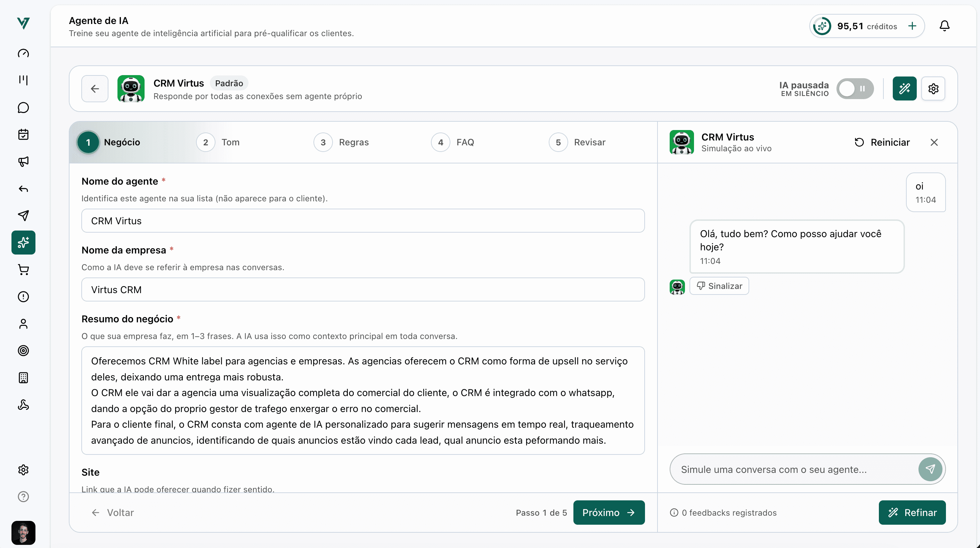
Task: Open the shopping cart icon in sidebar
Action: tap(23, 269)
